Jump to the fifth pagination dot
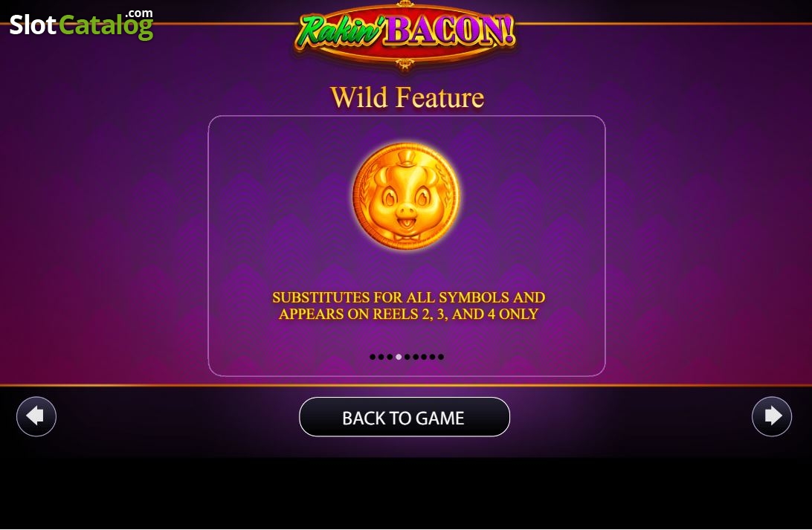The width and height of the screenshot is (812, 530). click(407, 357)
